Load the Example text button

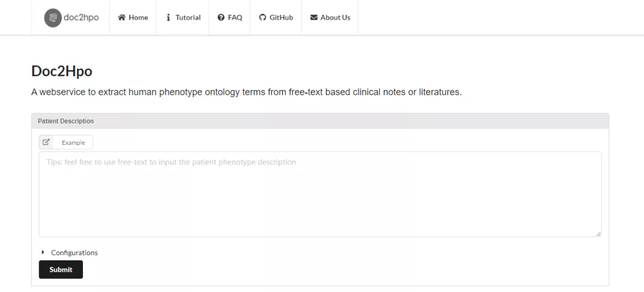coord(73,143)
